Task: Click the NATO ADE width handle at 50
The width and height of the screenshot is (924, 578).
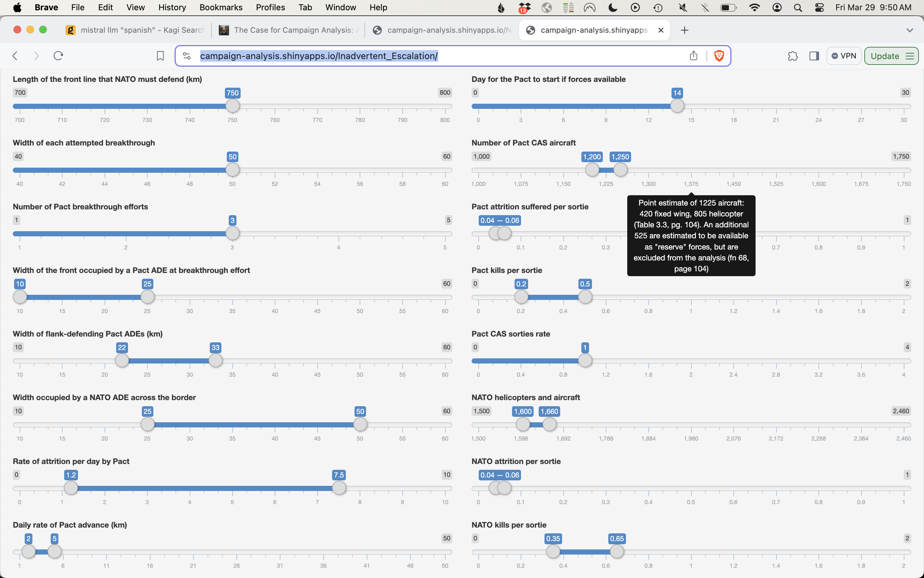Action: (x=360, y=424)
